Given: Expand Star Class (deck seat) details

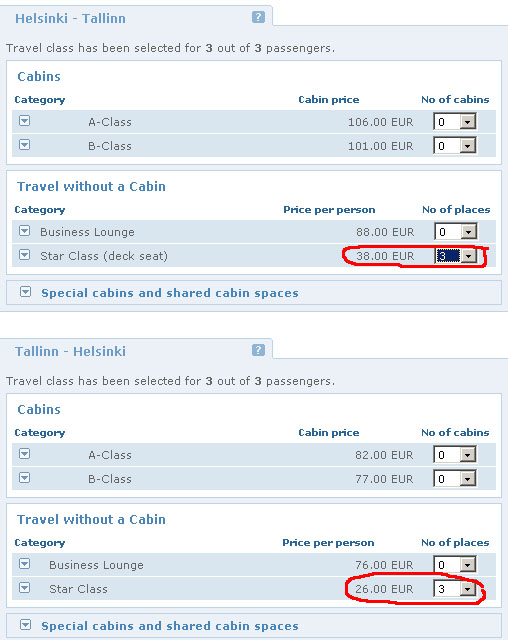Looking at the screenshot, I should (25, 255).
